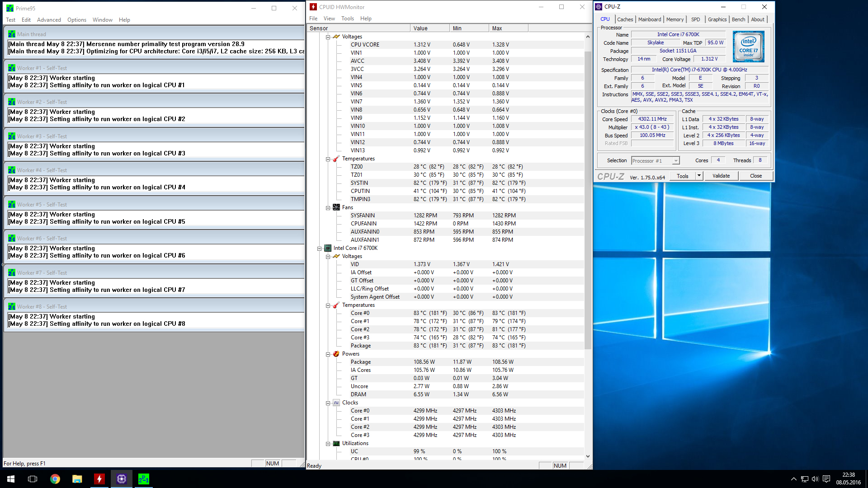Open Task View from the taskbar
This screenshot has width=868, height=488.
click(33, 479)
